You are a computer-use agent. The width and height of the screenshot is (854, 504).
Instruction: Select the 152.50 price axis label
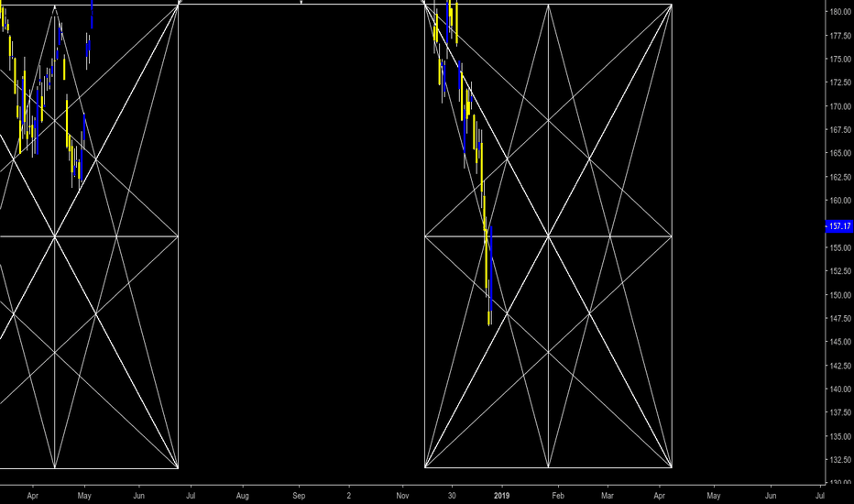[840, 271]
